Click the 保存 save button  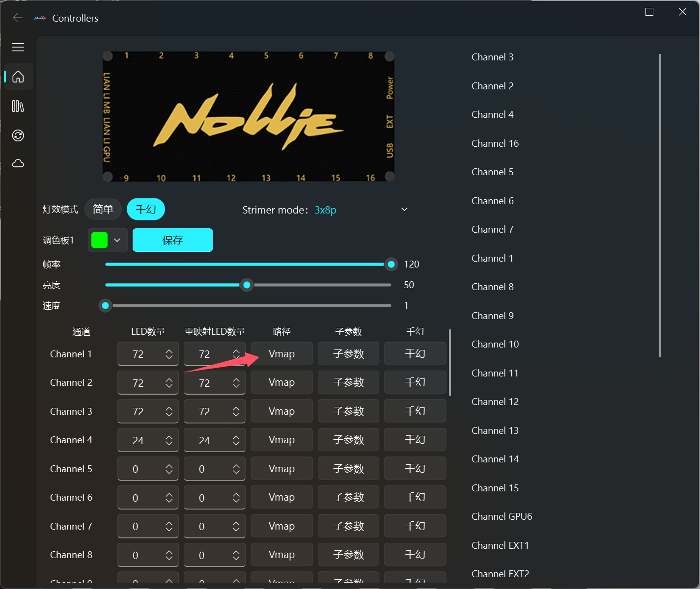pyautogui.click(x=173, y=240)
